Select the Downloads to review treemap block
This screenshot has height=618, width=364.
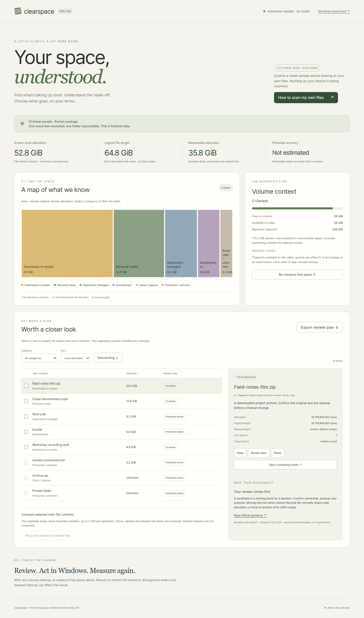pos(67,244)
